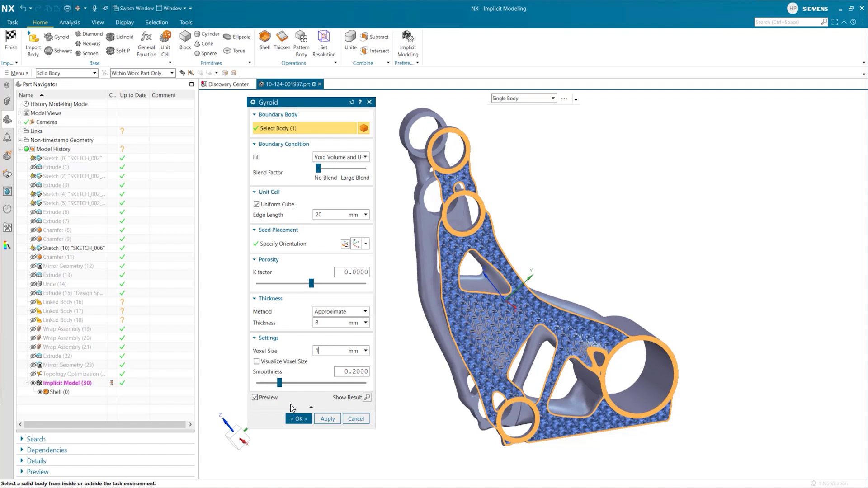Open the General Equation tool
The image size is (868, 488).
(146, 44)
